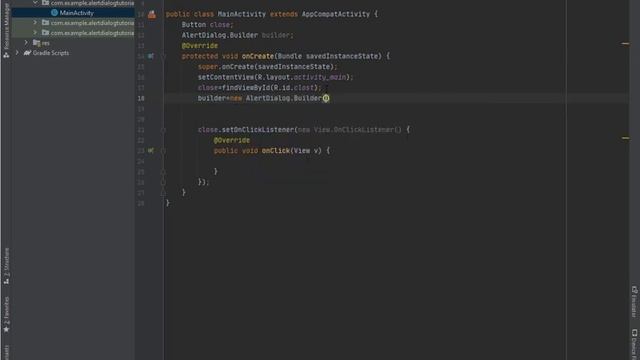
Task: Open the Favorites tool window tab
Action: pyautogui.click(x=6, y=314)
